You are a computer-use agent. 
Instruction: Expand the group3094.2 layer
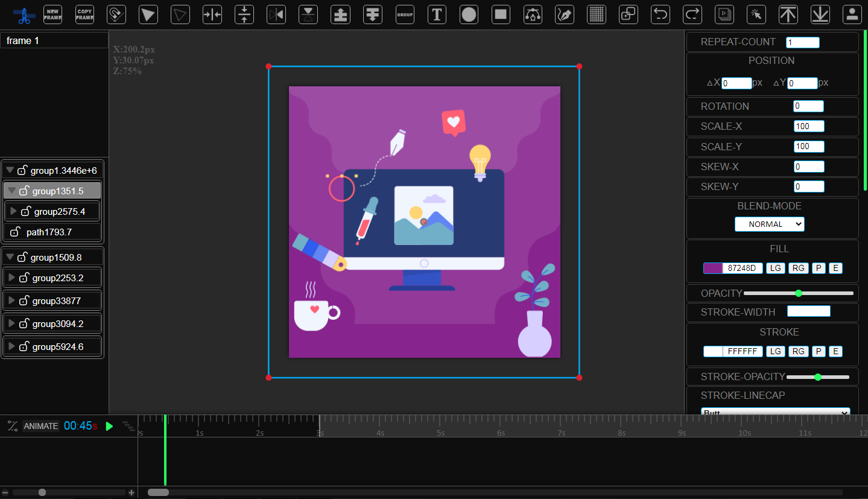[x=11, y=323]
